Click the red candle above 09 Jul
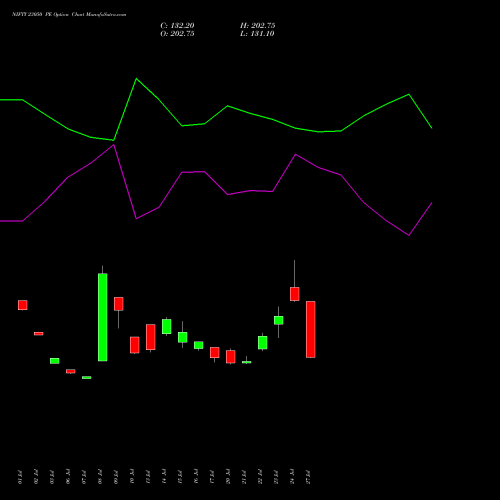This screenshot has height=500, width=500. (119, 304)
